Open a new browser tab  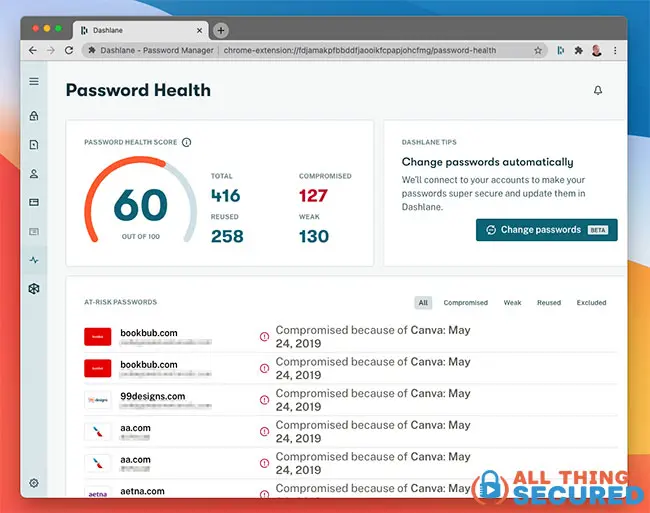click(x=221, y=31)
